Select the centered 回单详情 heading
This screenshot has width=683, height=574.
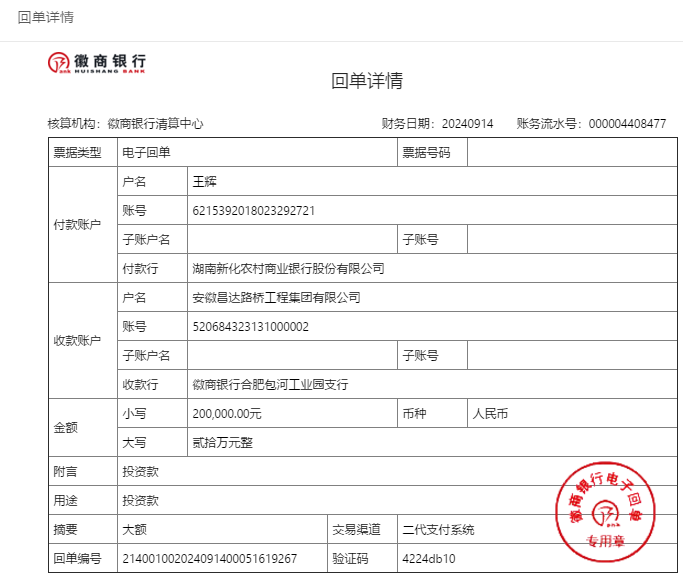[366, 82]
